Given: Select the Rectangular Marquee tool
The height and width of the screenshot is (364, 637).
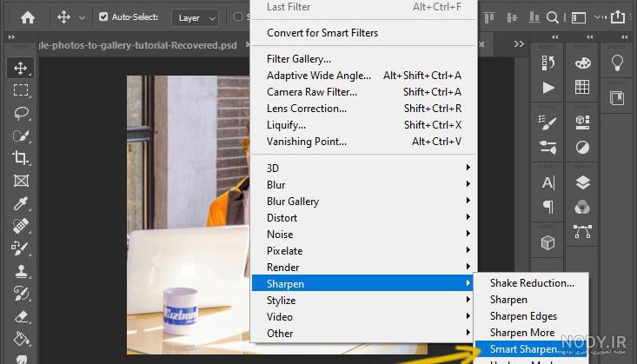Looking at the screenshot, I should click(20, 89).
